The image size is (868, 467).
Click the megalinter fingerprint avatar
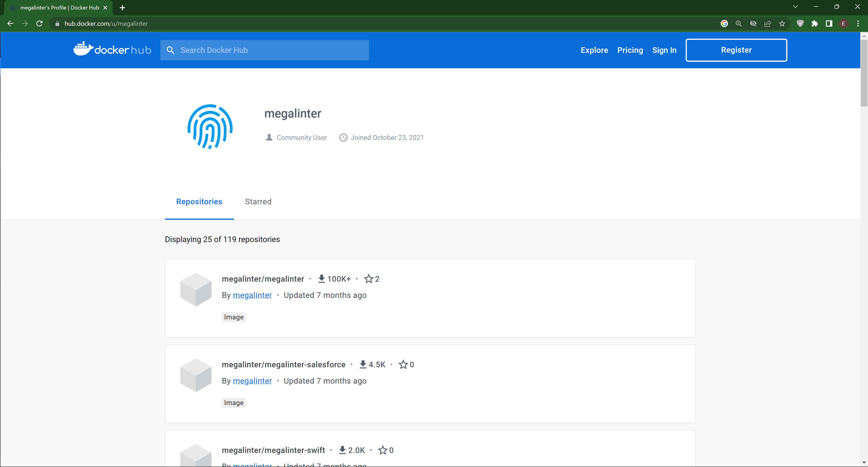coord(210,127)
